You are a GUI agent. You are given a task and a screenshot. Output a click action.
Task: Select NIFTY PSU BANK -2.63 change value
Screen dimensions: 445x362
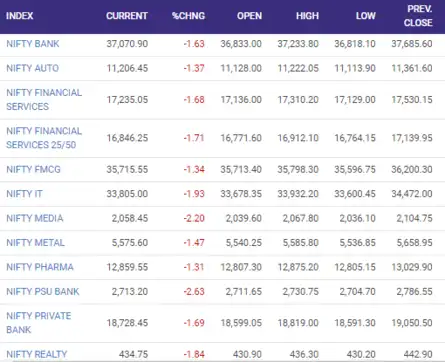[194, 291]
